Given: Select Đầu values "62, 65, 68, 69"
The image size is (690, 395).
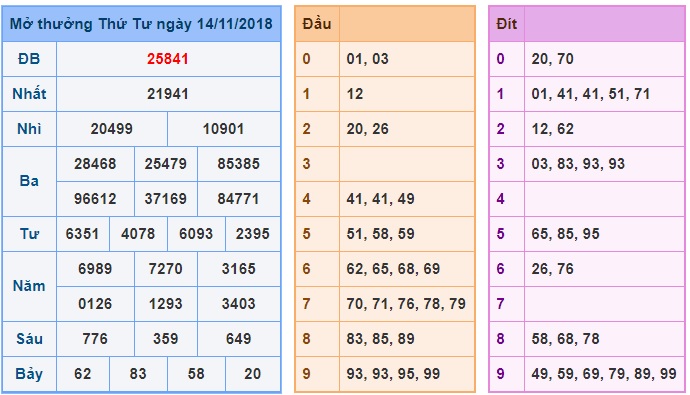Looking at the screenshot, I should [393, 269].
